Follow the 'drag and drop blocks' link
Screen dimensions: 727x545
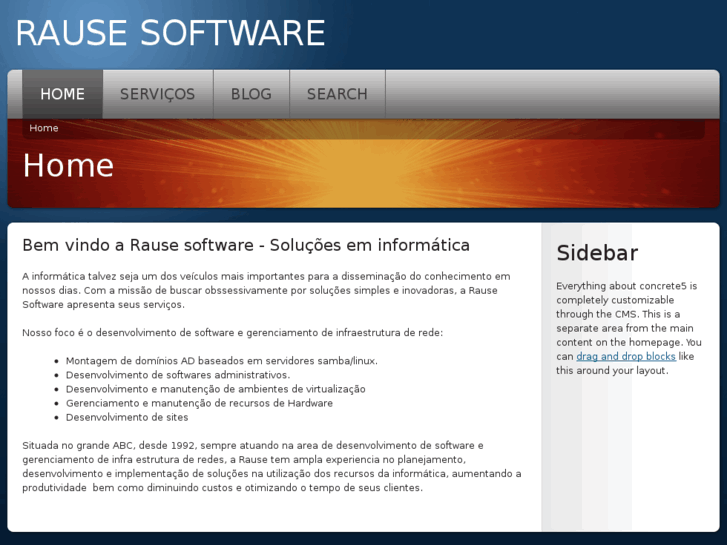tap(625, 356)
